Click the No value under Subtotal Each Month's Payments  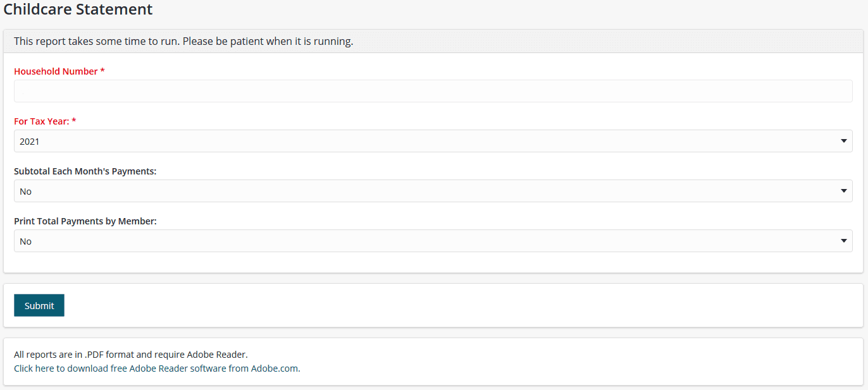26,192
